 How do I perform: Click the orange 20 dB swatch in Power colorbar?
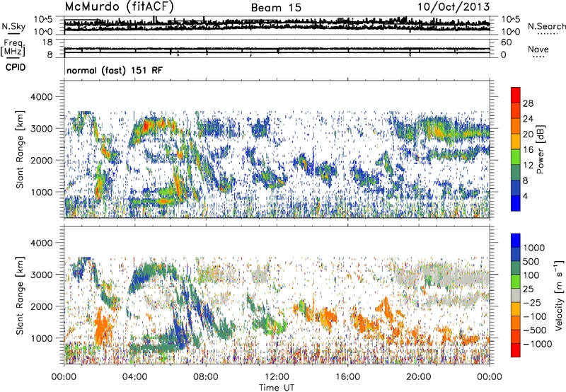516,126
